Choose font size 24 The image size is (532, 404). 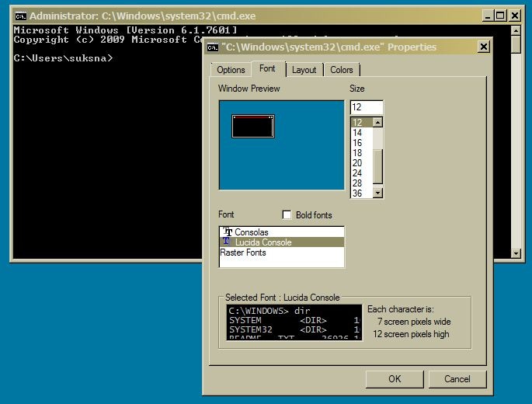click(362, 173)
